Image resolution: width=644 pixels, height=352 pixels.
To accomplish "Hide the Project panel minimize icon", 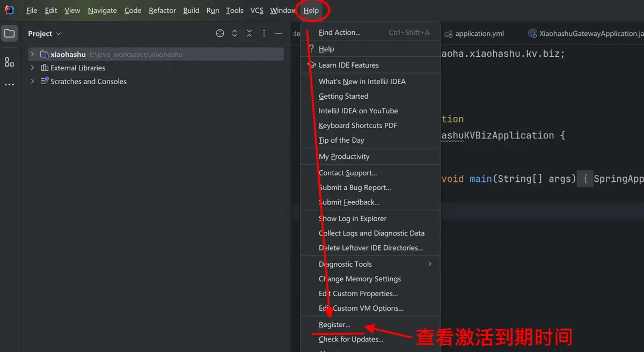I will click(279, 33).
